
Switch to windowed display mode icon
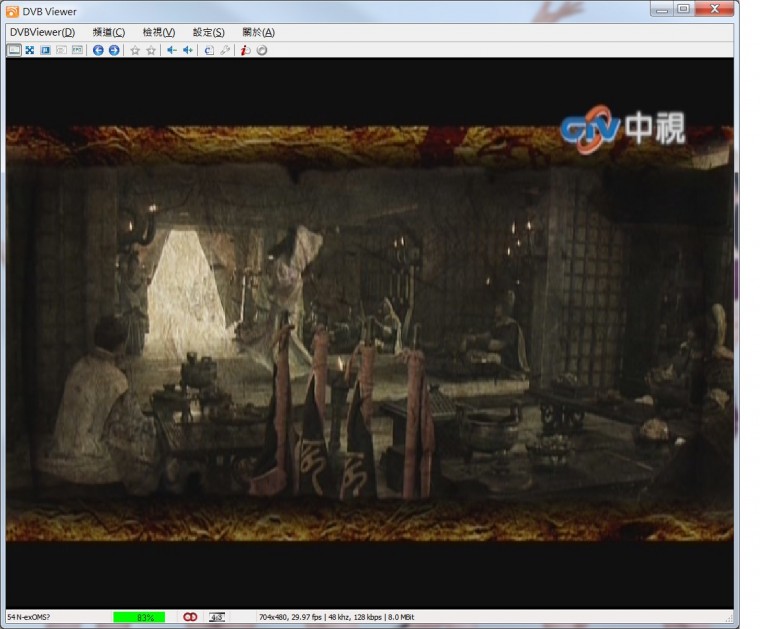pos(14,50)
